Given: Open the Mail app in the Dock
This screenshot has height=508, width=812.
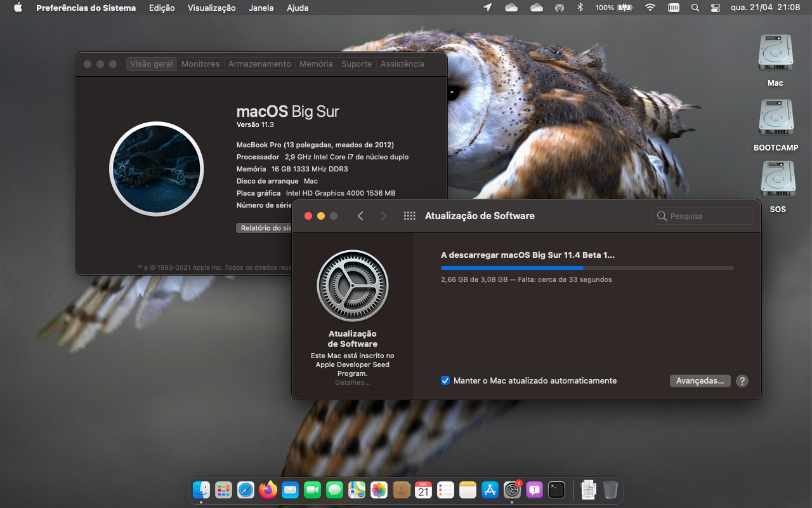Looking at the screenshot, I should (290, 490).
